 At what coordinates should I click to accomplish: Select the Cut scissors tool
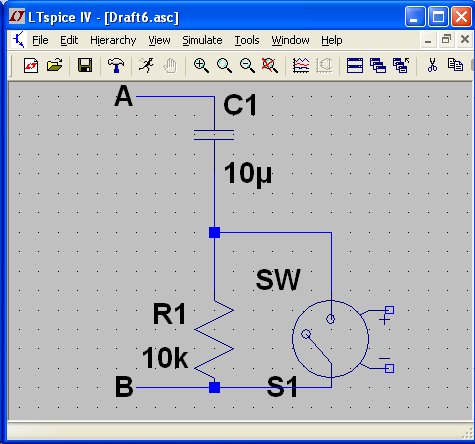coord(432,65)
